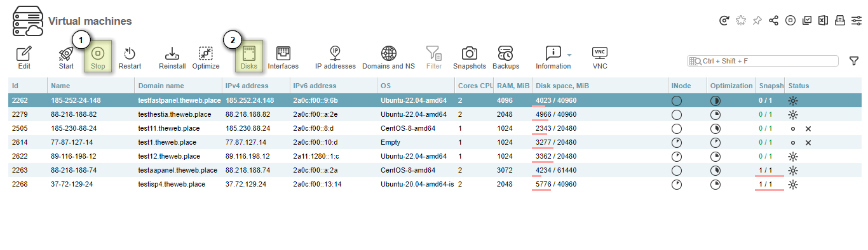Click the greyed-out Filter toolbar icon
Viewport: 868px width, 250px height.
[434, 58]
